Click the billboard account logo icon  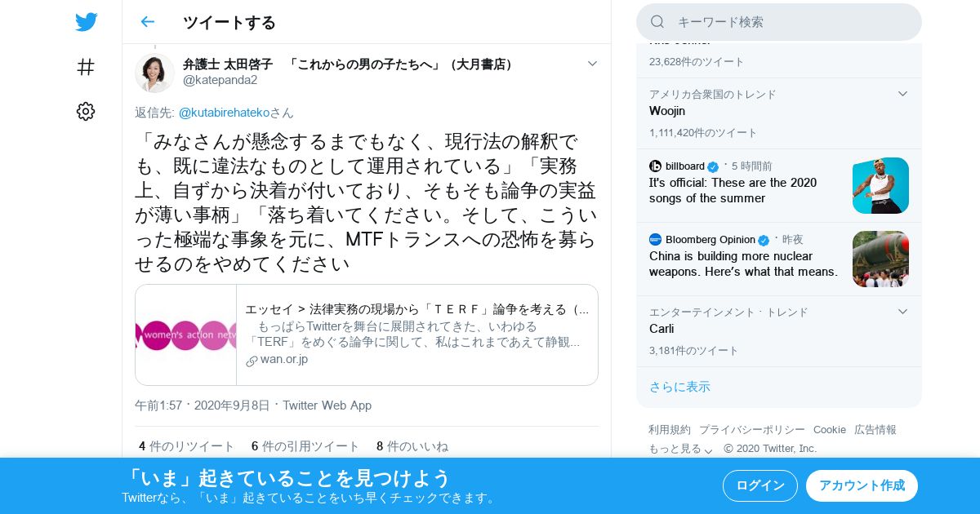click(x=655, y=166)
